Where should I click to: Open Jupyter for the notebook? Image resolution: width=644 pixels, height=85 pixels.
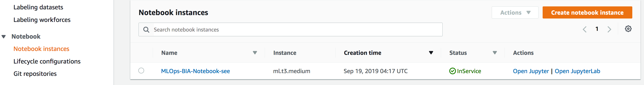531,71
